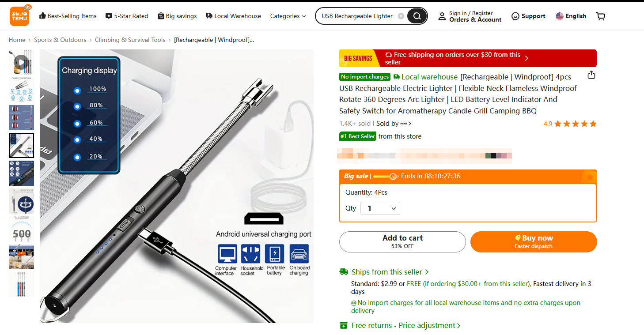This screenshot has width=644, height=335.
Task: Expand the Categories dropdown
Action: pyautogui.click(x=288, y=16)
